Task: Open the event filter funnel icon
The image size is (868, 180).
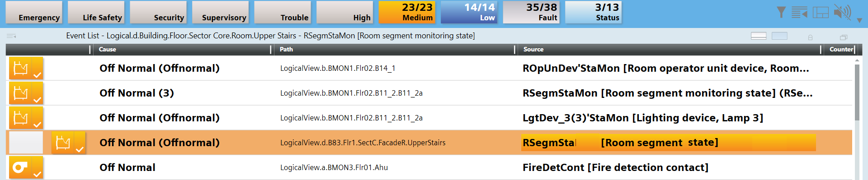Action: point(781,12)
